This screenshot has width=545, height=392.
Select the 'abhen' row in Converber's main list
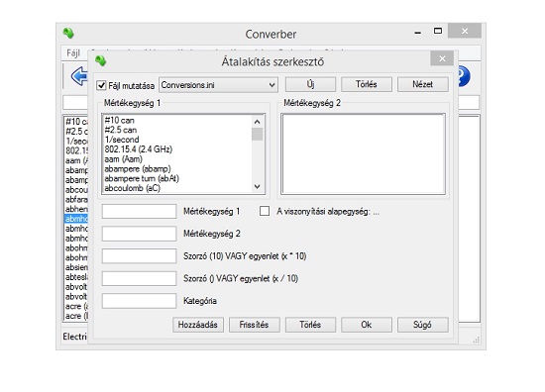tap(76, 209)
